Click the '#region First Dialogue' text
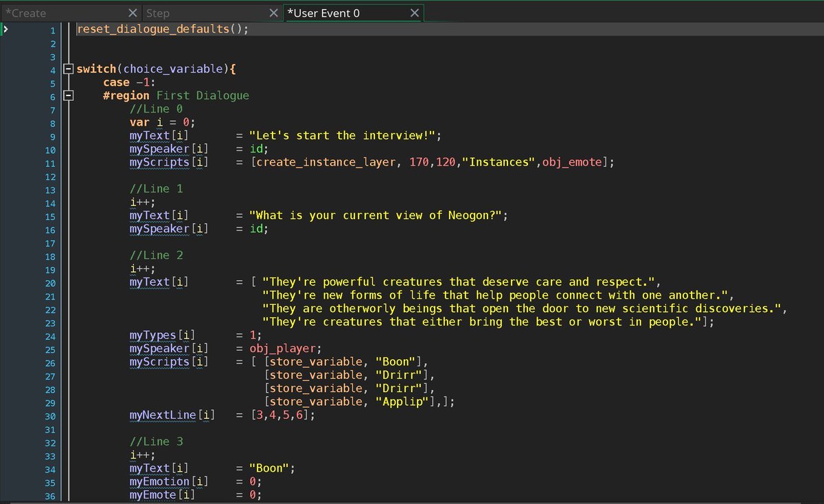Screen dimensions: 824x504 [x=176, y=95]
